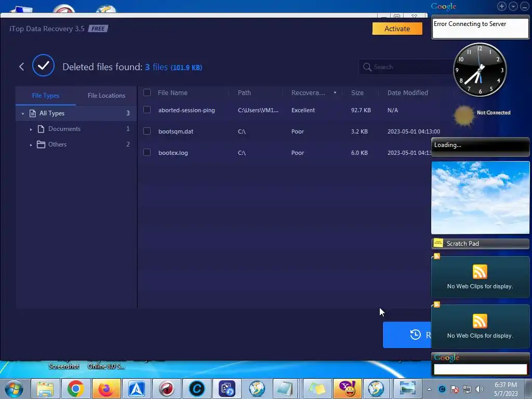532x399 pixels.
Task: Switch to the File Types tab
Action: pyautogui.click(x=46, y=96)
